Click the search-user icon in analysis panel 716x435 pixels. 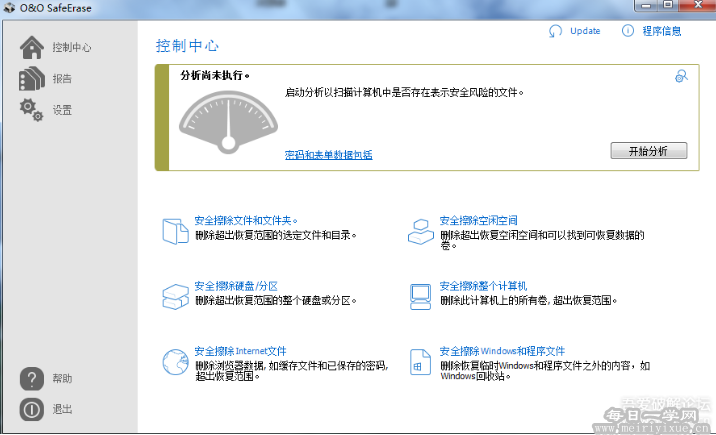click(681, 76)
